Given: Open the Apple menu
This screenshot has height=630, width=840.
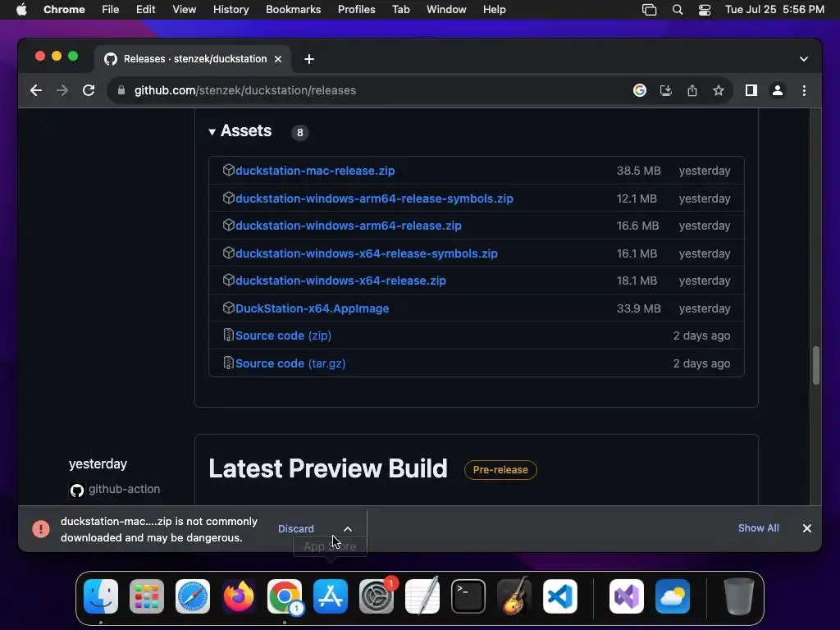Looking at the screenshot, I should click(21, 10).
